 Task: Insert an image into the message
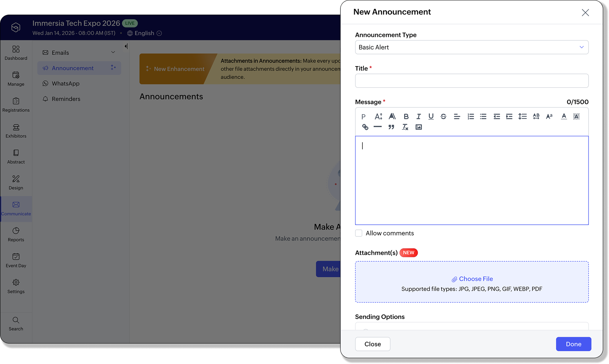click(x=418, y=127)
